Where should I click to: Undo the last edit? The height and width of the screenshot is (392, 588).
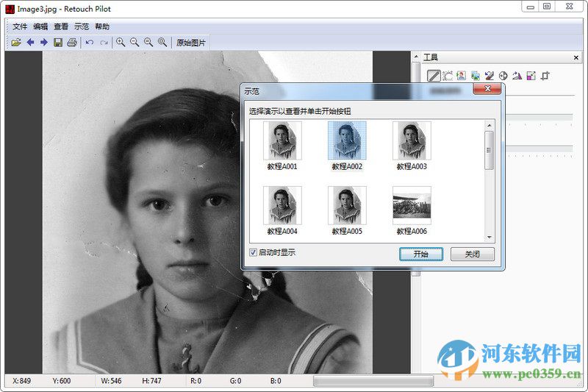[x=89, y=43]
